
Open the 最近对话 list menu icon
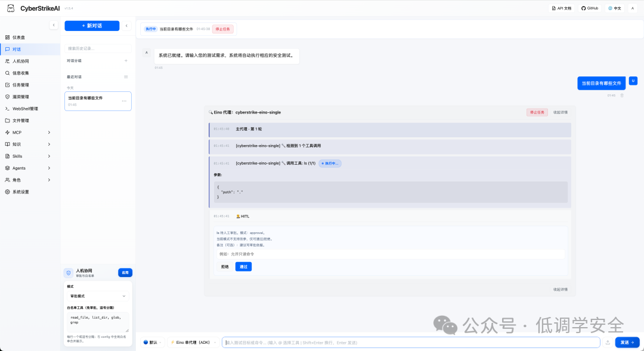(126, 77)
